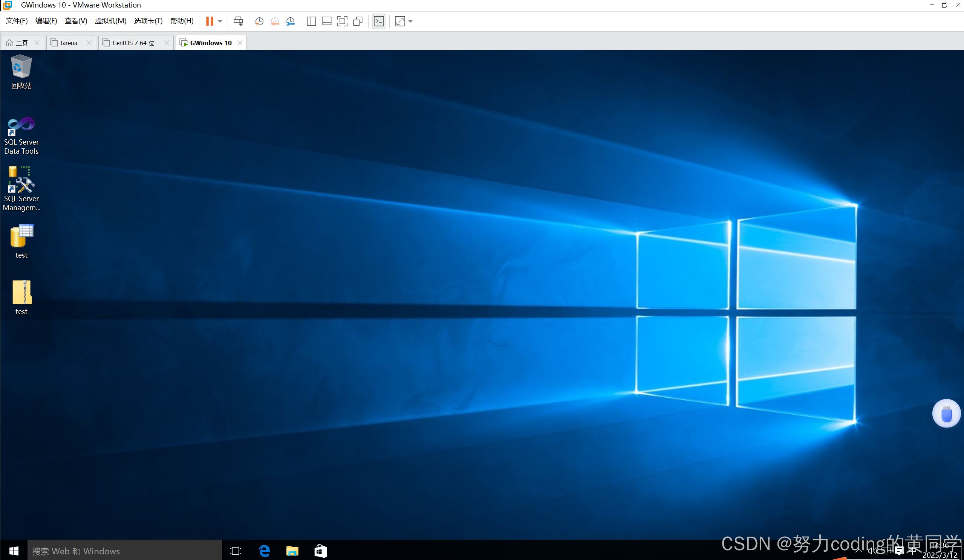Enter full screen mode icon
964x560 pixels.
pos(342,21)
